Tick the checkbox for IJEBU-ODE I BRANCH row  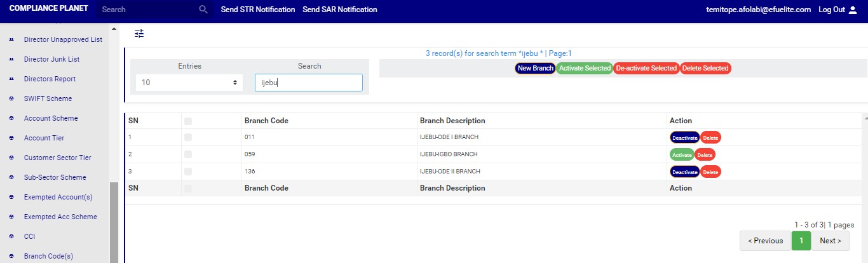188,137
